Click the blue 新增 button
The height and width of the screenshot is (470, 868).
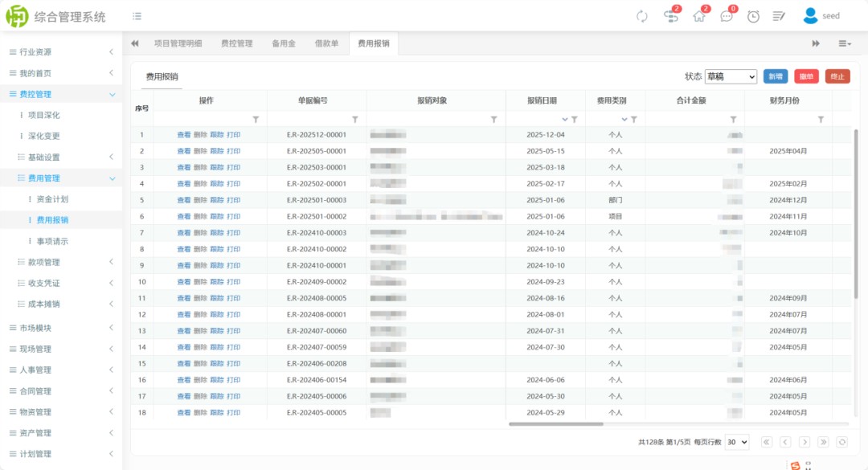coord(776,76)
